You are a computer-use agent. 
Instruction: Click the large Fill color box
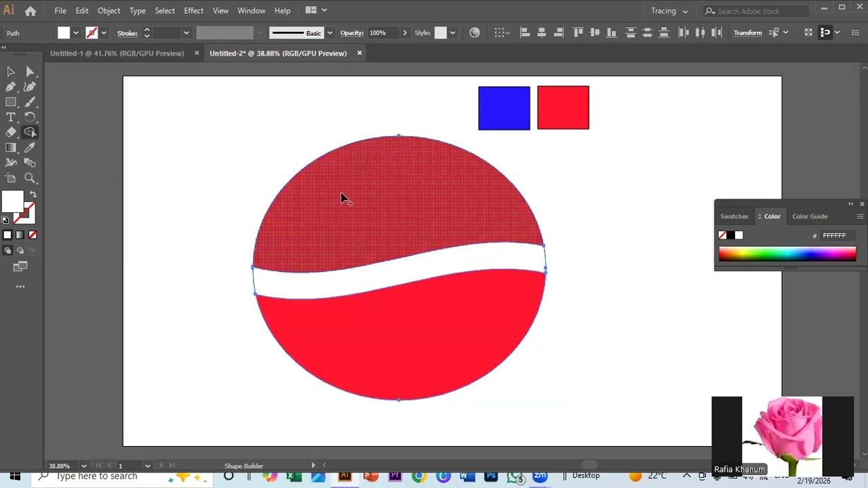point(12,202)
